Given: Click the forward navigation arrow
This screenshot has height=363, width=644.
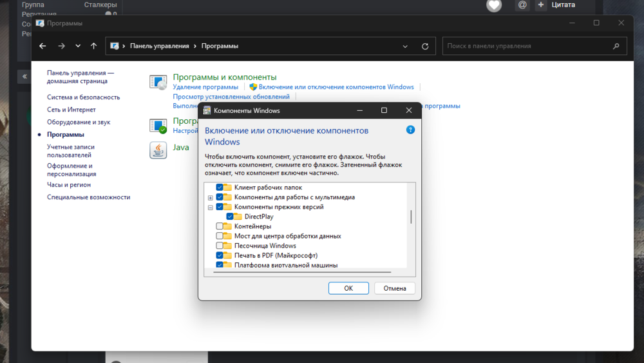Looking at the screenshot, I should 61,46.
